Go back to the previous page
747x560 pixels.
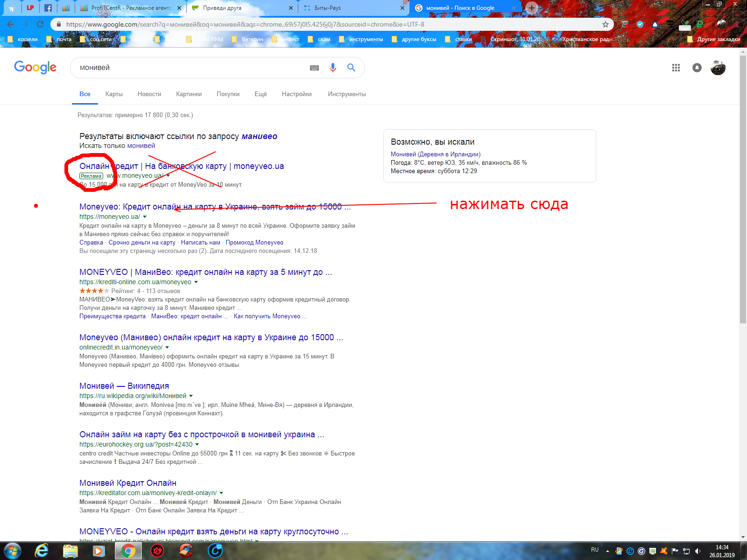click(x=10, y=24)
